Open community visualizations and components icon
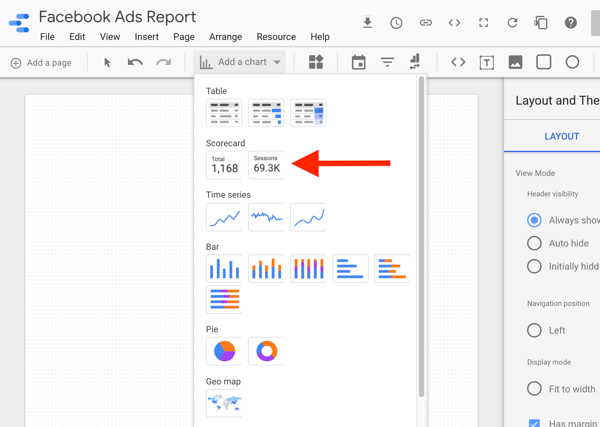 [316, 62]
